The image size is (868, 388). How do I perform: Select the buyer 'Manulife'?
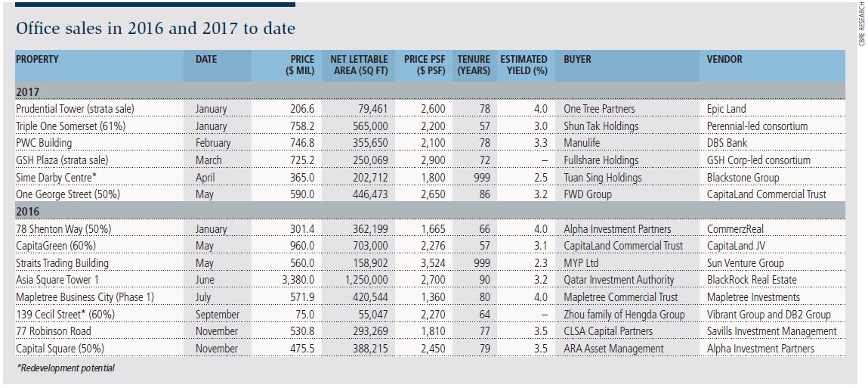581,143
